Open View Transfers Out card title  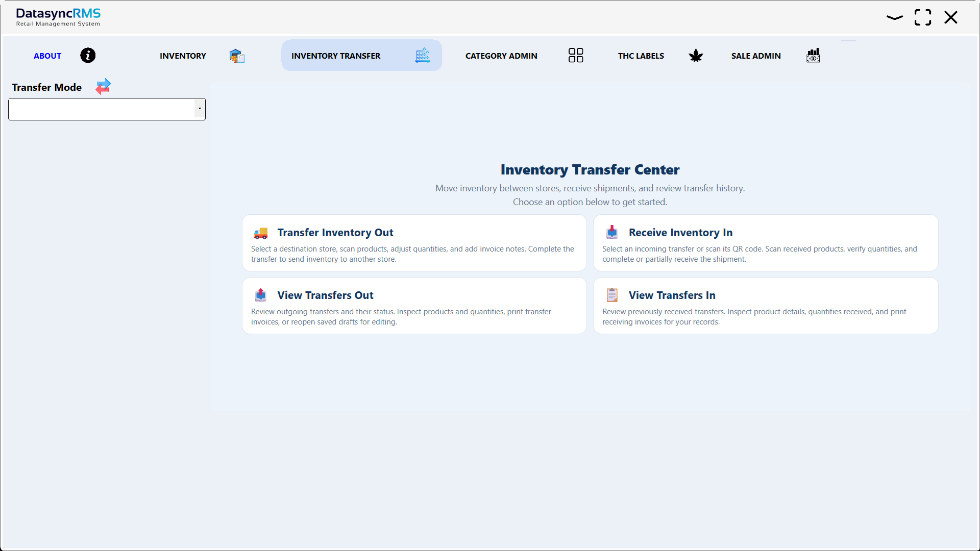click(326, 295)
